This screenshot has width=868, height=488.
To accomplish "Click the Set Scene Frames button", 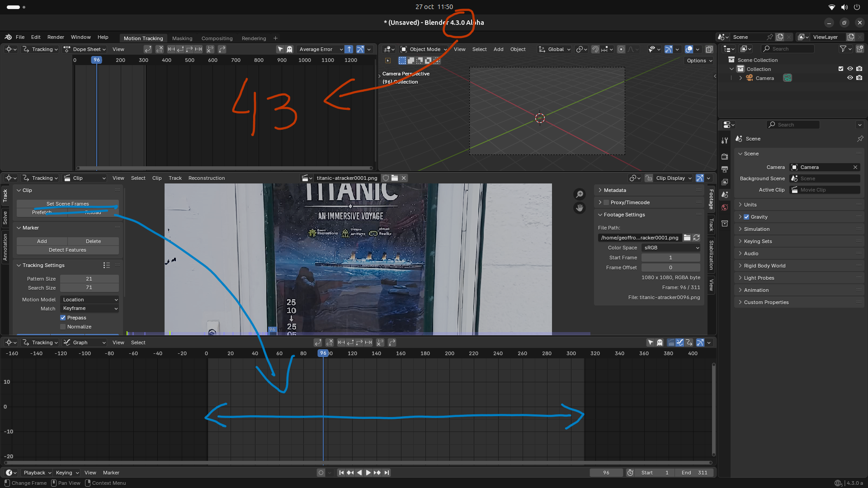I will pos(68,204).
